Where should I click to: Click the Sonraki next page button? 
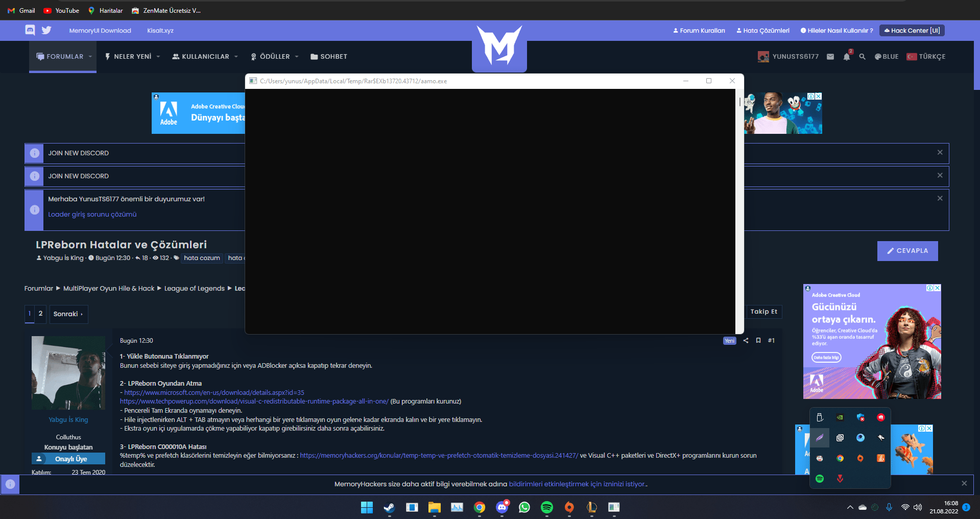[x=68, y=314]
